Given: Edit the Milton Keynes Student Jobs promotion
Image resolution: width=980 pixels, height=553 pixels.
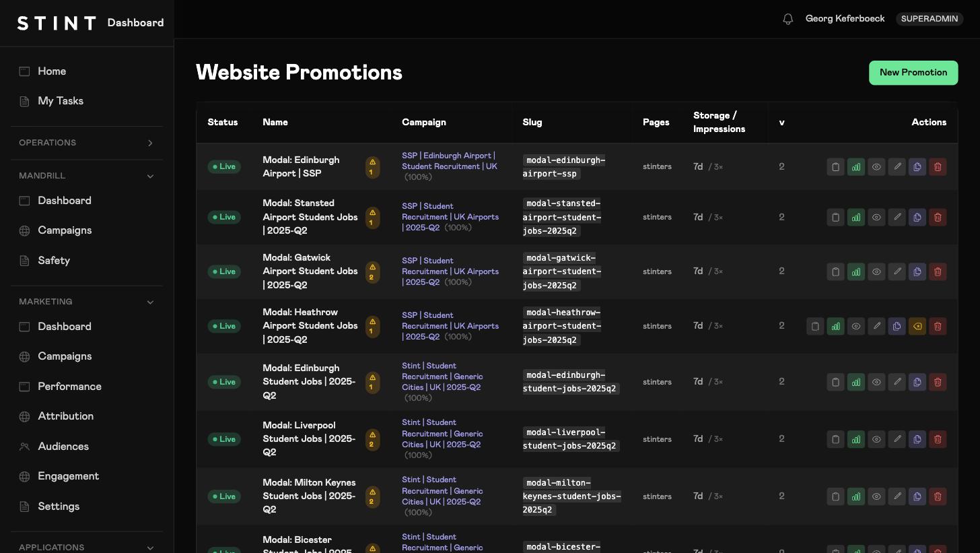Looking at the screenshot, I should click(x=897, y=497).
